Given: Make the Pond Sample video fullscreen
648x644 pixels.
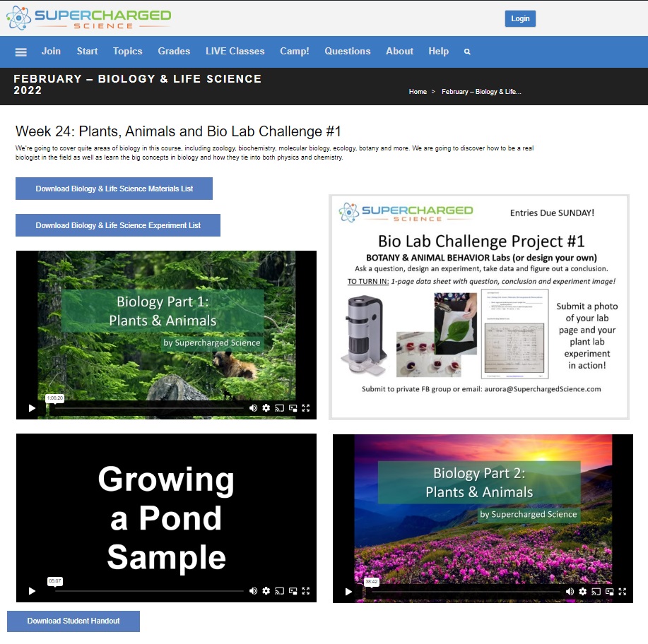Looking at the screenshot, I should [x=306, y=591].
